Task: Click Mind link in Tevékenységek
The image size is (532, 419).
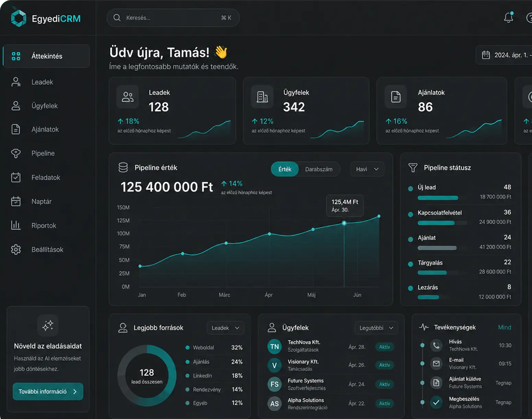Action: (x=505, y=327)
